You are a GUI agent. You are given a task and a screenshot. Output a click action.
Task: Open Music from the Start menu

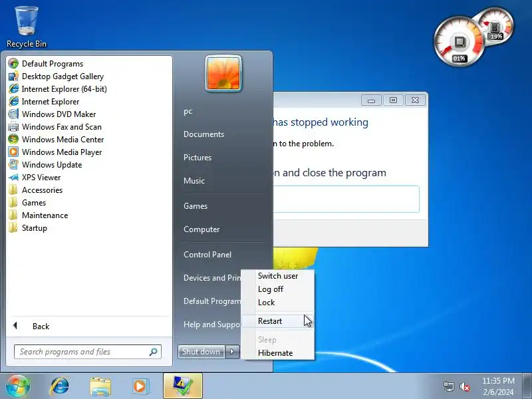(x=194, y=180)
